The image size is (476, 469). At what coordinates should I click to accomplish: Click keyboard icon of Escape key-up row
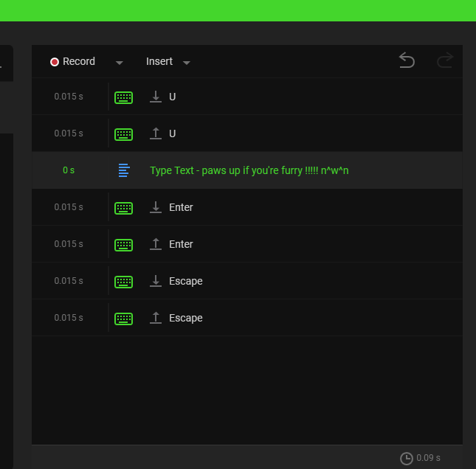click(x=123, y=319)
